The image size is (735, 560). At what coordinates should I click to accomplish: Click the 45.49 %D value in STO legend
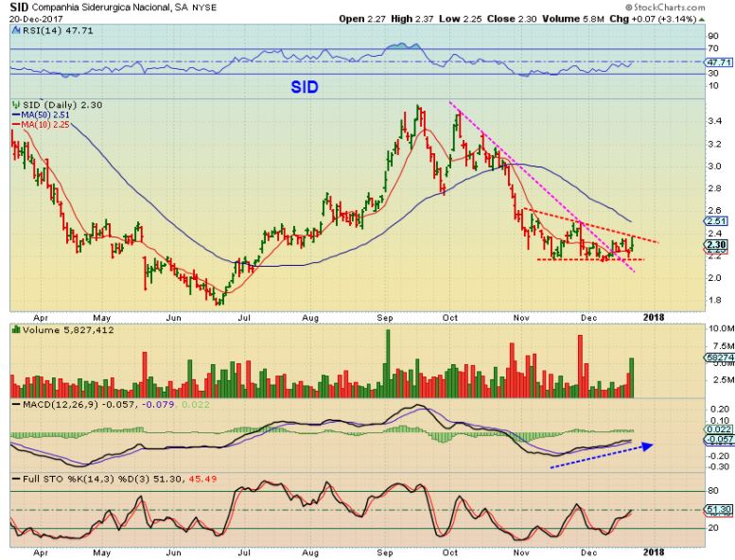202,479
